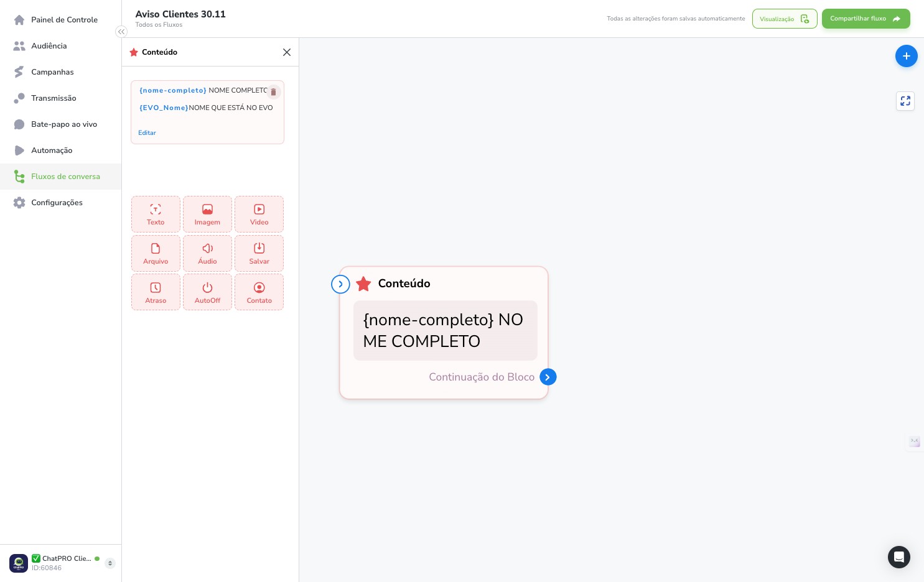Open Automação menu item label
This screenshot has width=924, height=582.
click(52, 150)
